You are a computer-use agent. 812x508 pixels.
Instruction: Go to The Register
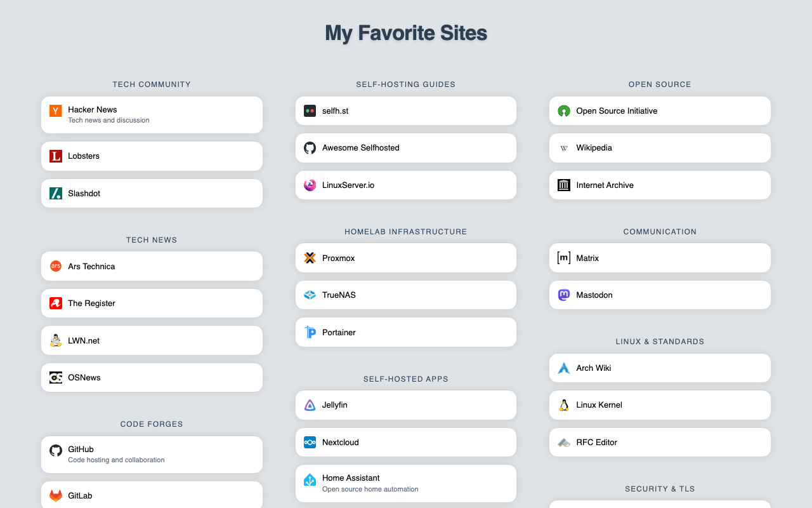click(152, 304)
